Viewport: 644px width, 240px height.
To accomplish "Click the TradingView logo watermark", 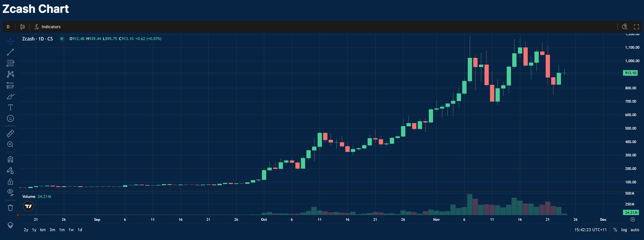I will (28, 206).
